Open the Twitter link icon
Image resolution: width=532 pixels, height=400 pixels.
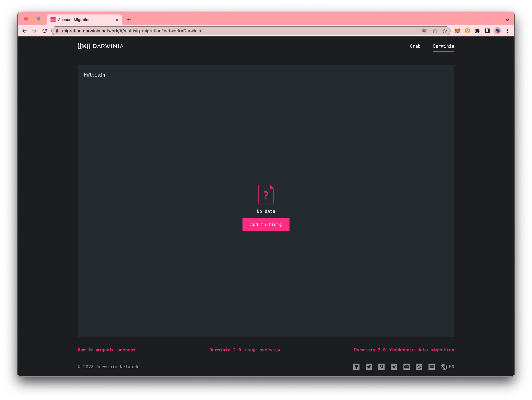(x=369, y=367)
